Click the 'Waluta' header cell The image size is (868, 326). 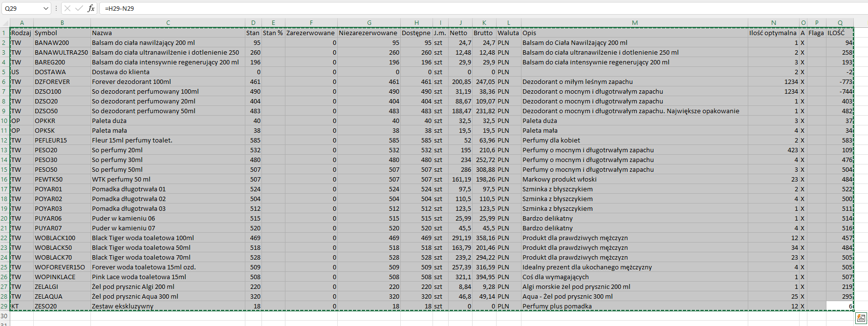(x=508, y=33)
